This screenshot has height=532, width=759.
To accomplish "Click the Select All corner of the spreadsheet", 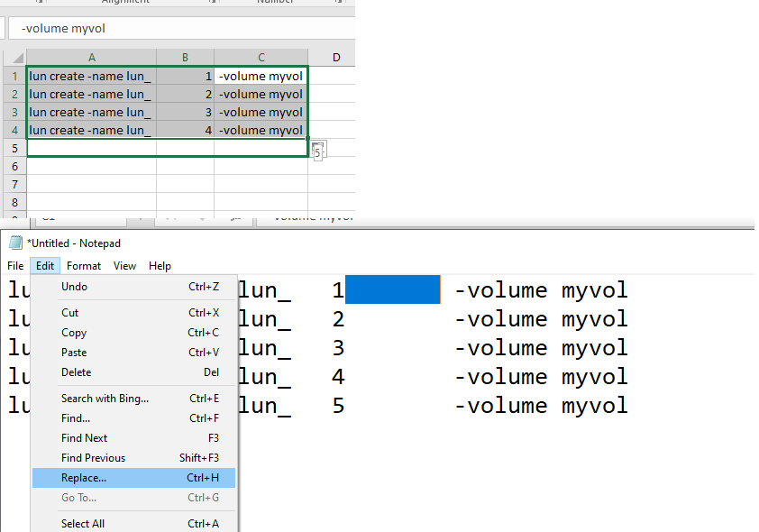I will click(x=13, y=58).
